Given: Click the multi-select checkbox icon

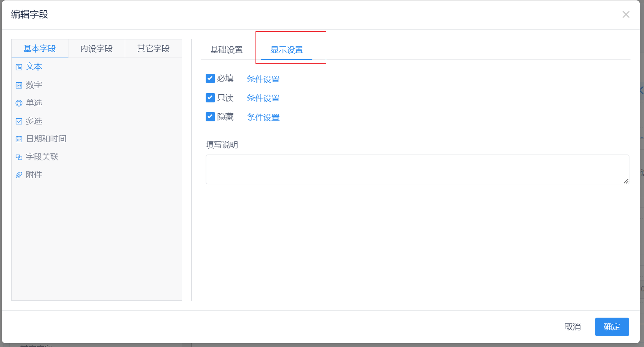Looking at the screenshot, I should pyautogui.click(x=19, y=121).
